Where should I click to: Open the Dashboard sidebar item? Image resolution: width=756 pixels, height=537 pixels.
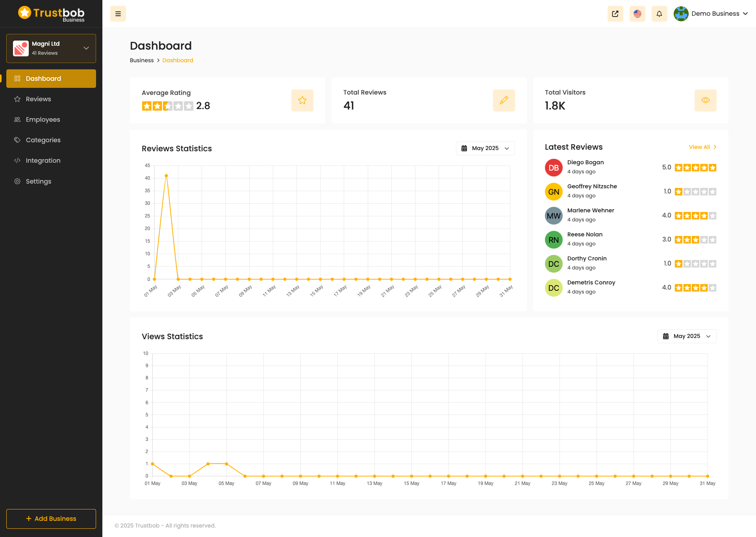click(x=43, y=78)
